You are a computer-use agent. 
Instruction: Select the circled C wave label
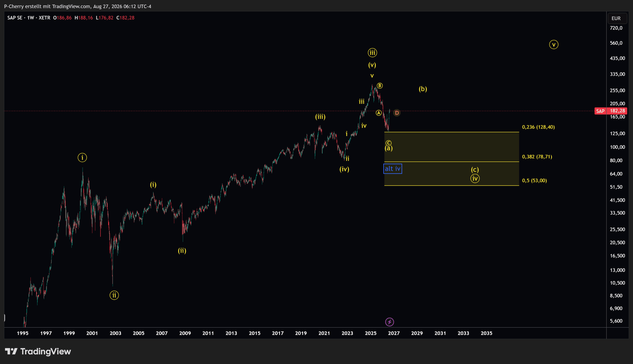(388, 143)
